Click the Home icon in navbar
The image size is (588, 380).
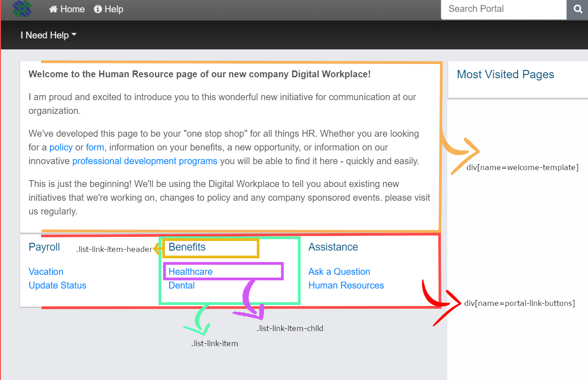coord(53,9)
